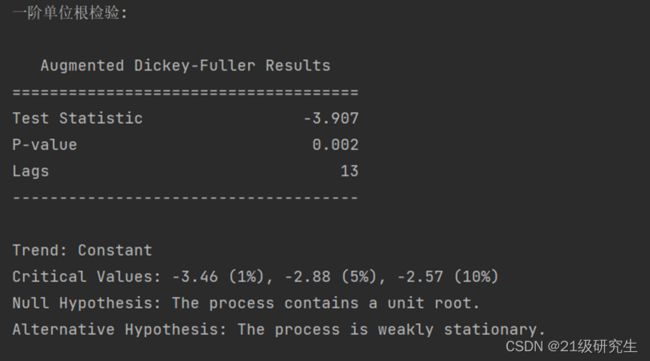
Task: Click the @21级研究生 author watermark
Action: (592, 346)
